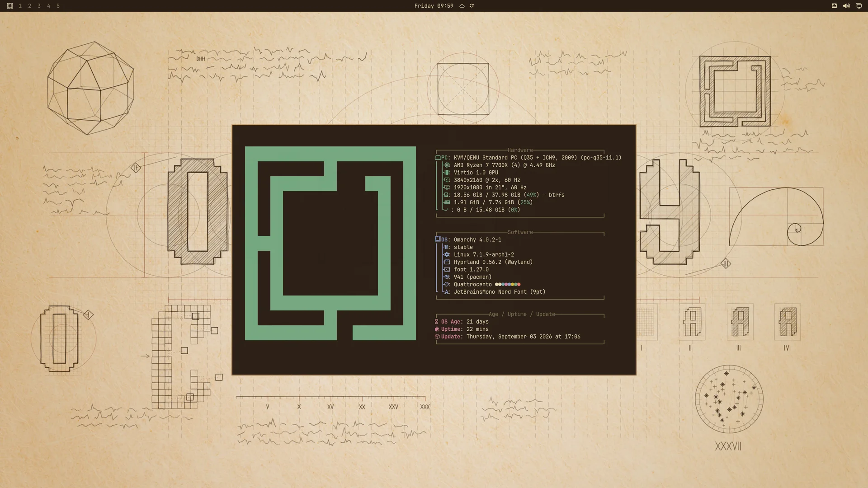Screen dimensions: 868x488
Task: Switch to workspace 3
Action: 39,6
